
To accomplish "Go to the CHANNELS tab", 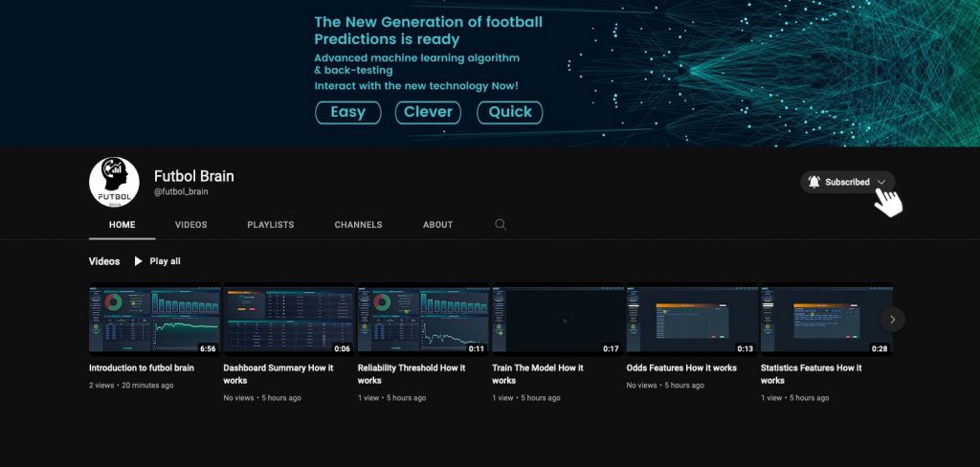I will [358, 225].
